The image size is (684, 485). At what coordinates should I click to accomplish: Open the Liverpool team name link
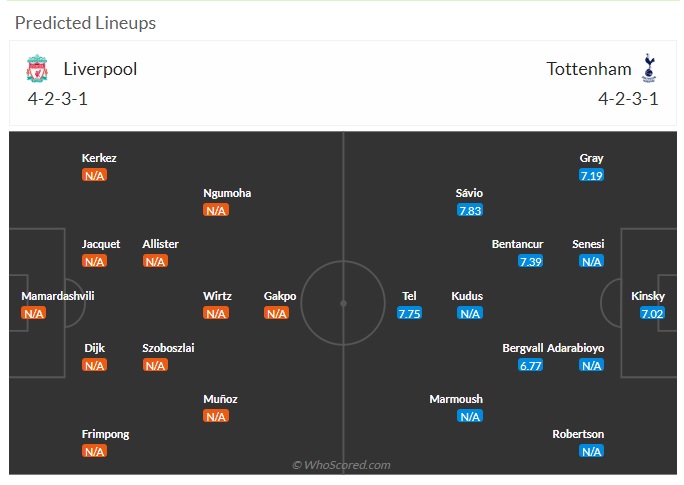click(100, 69)
